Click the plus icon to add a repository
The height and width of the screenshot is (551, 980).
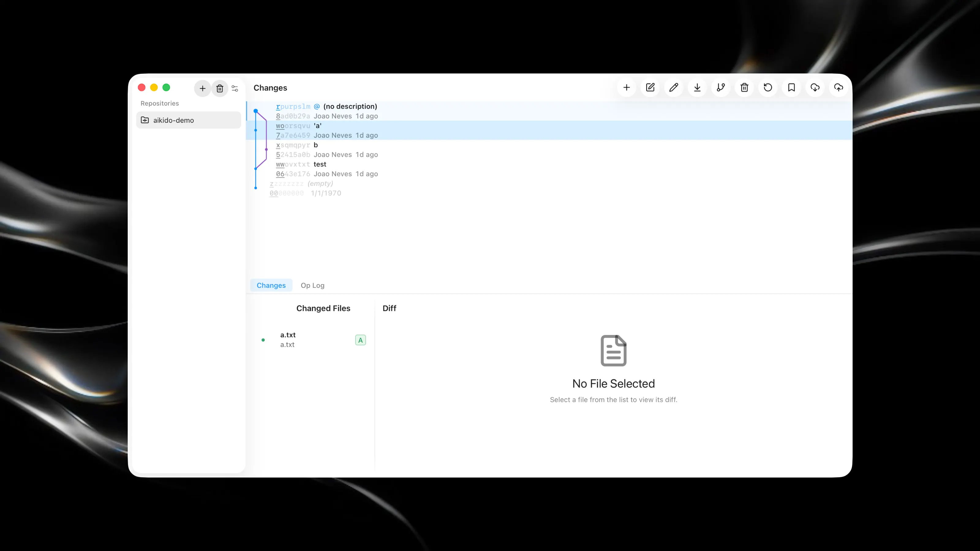(x=202, y=88)
